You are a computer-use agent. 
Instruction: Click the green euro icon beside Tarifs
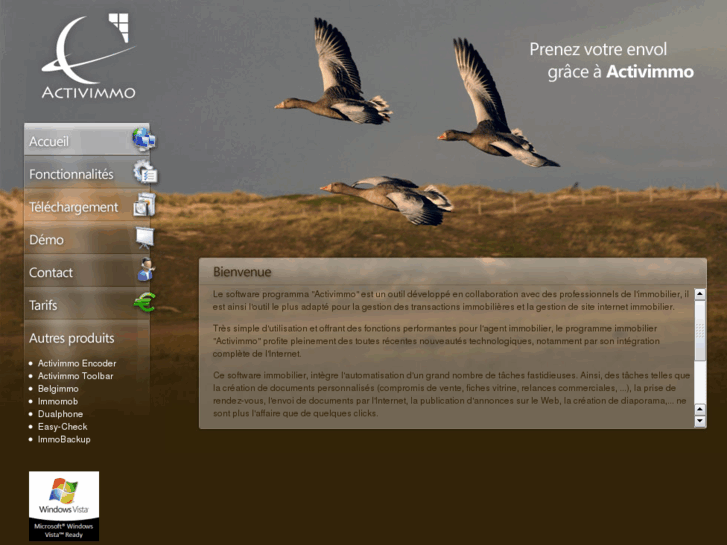tap(145, 302)
